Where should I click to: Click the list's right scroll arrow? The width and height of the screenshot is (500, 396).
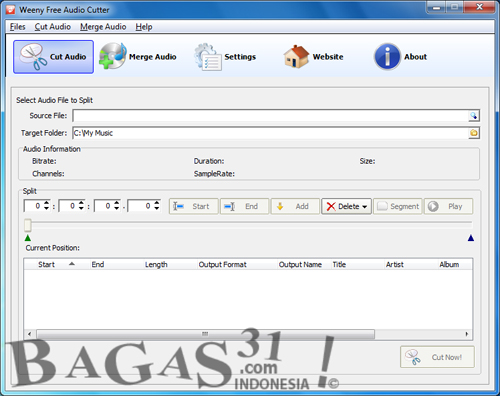[x=467, y=334]
